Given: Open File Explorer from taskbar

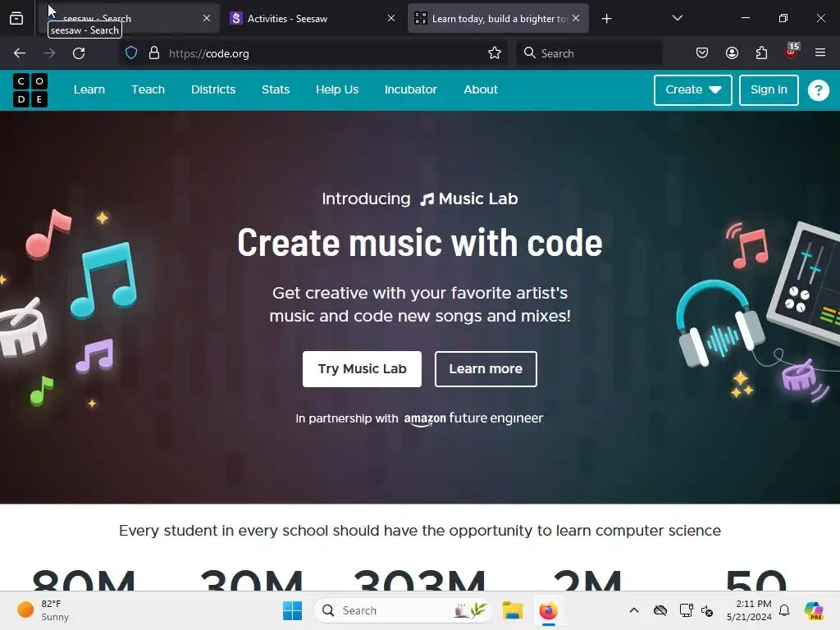Looking at the screenshot, I should (x=512, y=610).
